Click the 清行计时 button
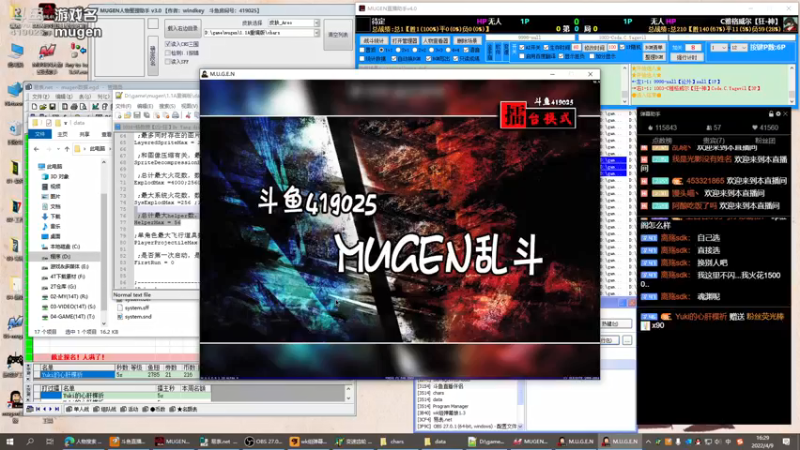Image resolution: width=800 pixels, height=450 pixels. point(687,57)
